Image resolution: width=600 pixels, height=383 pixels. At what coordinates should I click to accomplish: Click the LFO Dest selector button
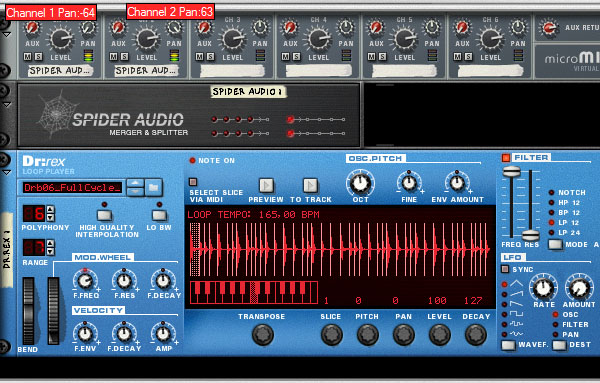559,345
